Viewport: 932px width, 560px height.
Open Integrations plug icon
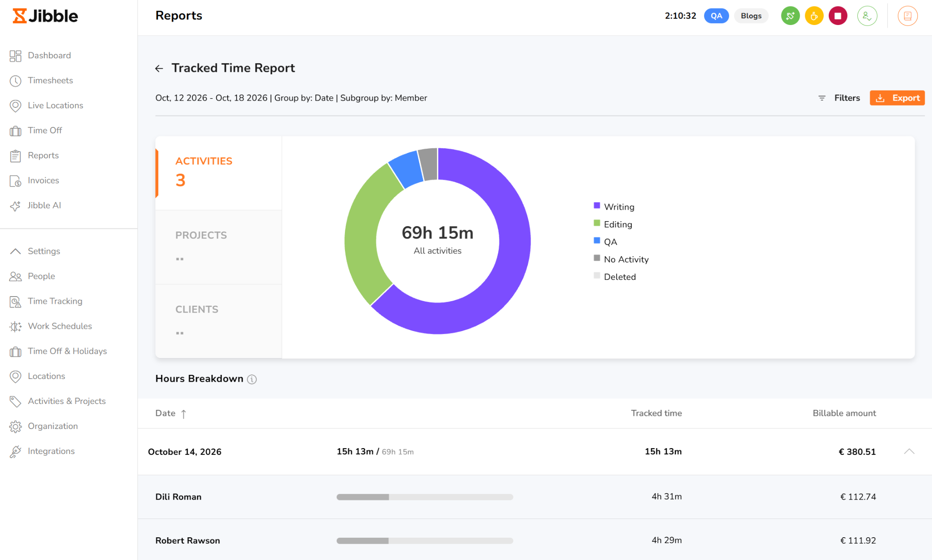(x=15, y=452)
